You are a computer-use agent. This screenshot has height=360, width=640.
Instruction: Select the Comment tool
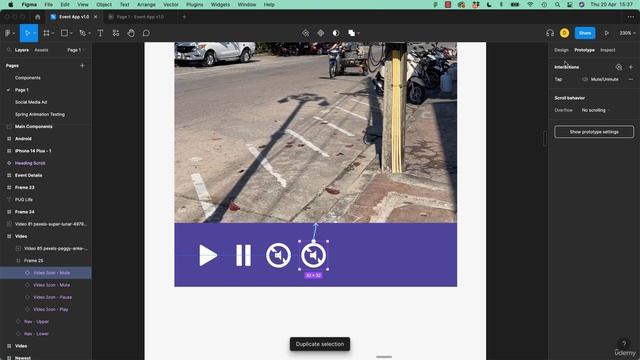[x=146, y=33]
